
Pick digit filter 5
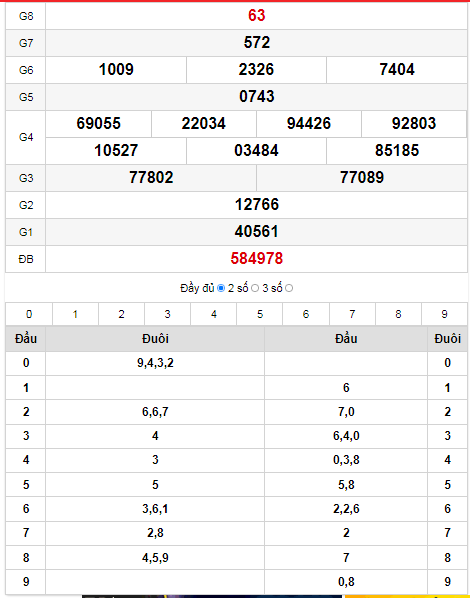coord(260,314)
